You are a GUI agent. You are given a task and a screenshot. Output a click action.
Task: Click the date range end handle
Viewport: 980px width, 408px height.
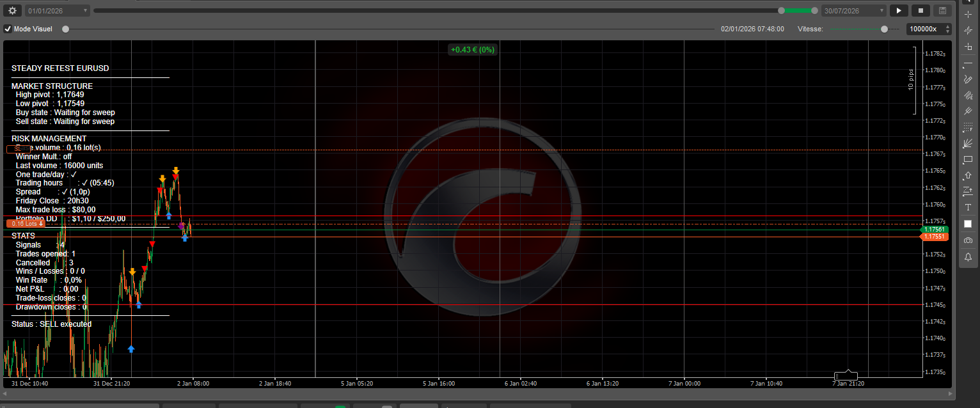814,10
